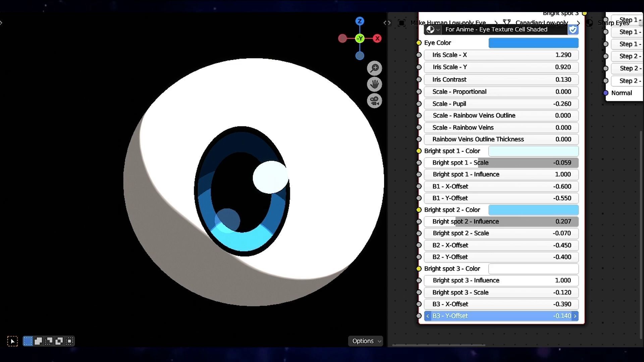Adjust the Bright spot 2 - Influence slider
Viewport: 644px width, 362px height.
(501, 222)
